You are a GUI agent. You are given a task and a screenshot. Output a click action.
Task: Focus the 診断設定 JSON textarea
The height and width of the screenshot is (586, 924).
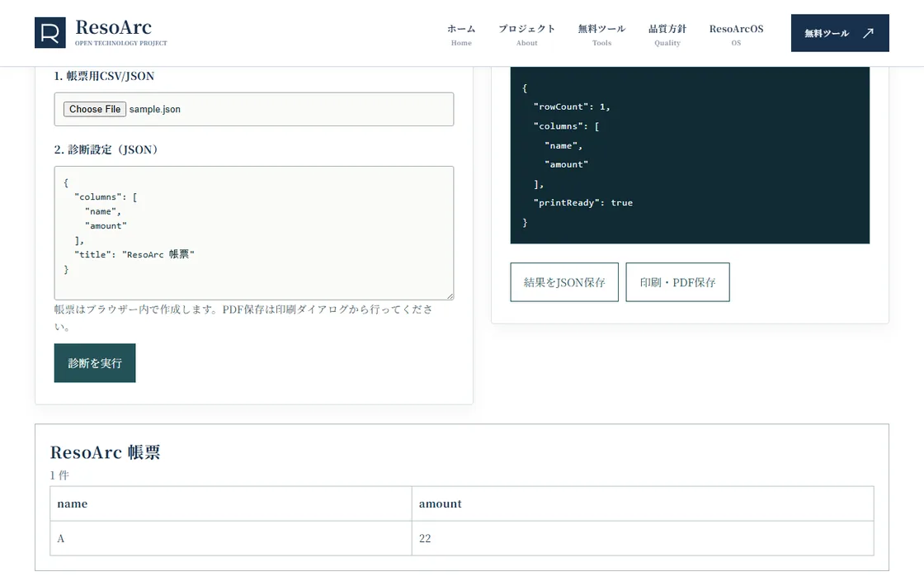click(254, 233)
